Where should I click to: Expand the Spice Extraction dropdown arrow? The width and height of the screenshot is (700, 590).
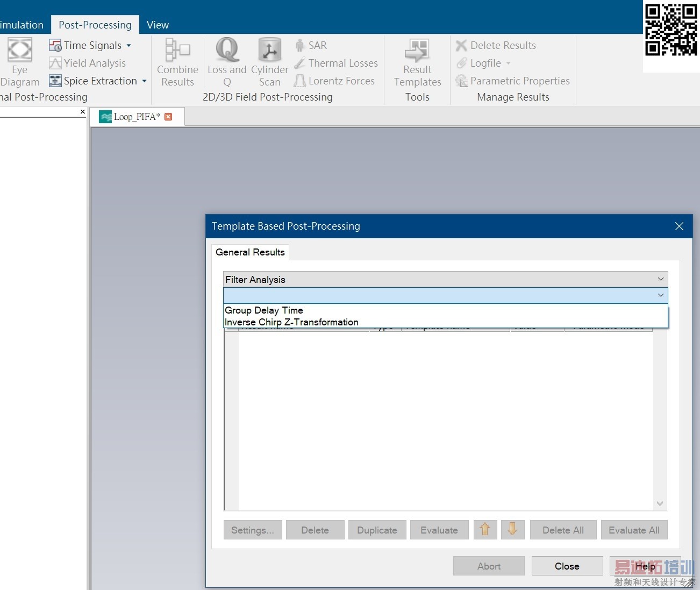coord(144,81)
